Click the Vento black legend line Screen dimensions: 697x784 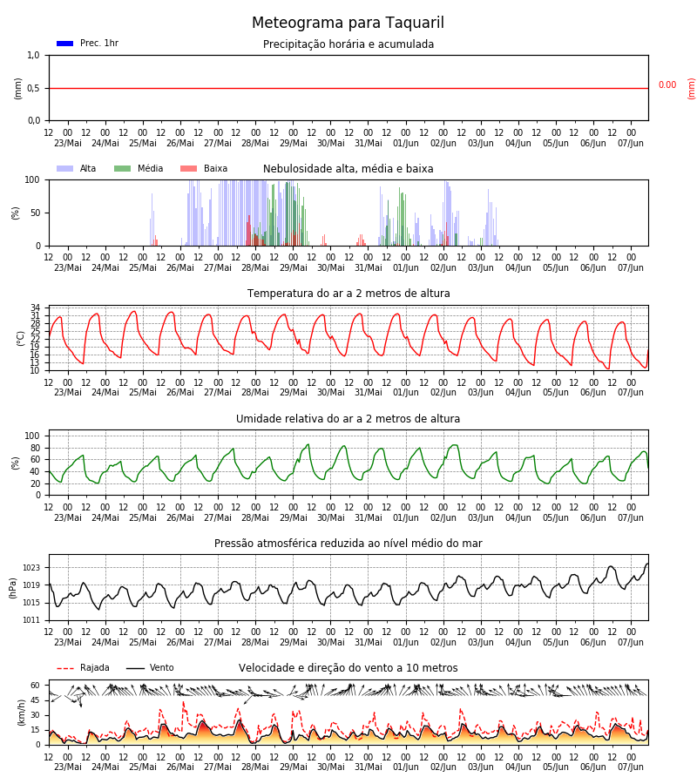point(135,668)
